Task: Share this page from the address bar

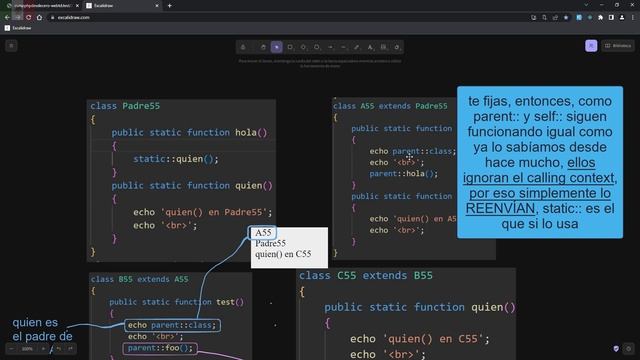Action: tap(555, 18)
